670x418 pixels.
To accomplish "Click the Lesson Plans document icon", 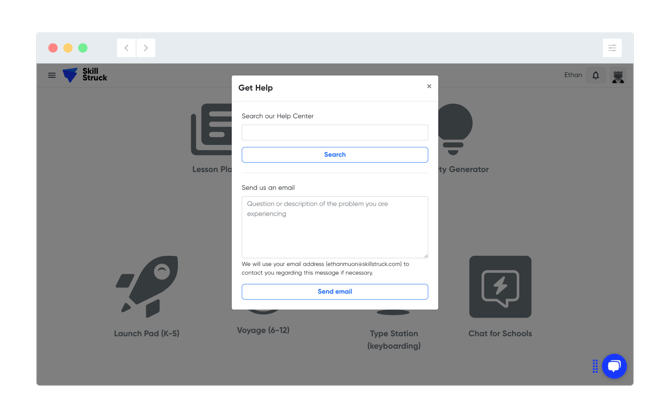I will [210, 130].
